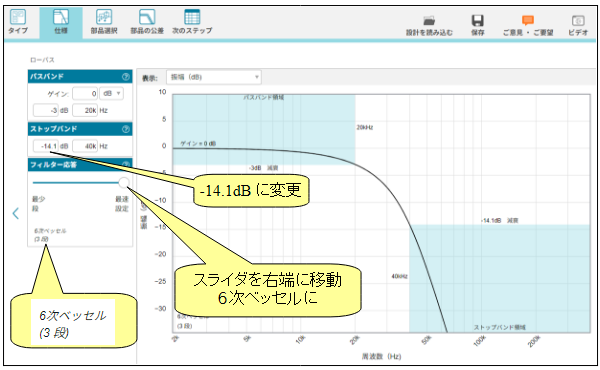Viewport: 600px width, 370px height.
Task: Click the passband -3 dB attenuation field
Action: 46,110
